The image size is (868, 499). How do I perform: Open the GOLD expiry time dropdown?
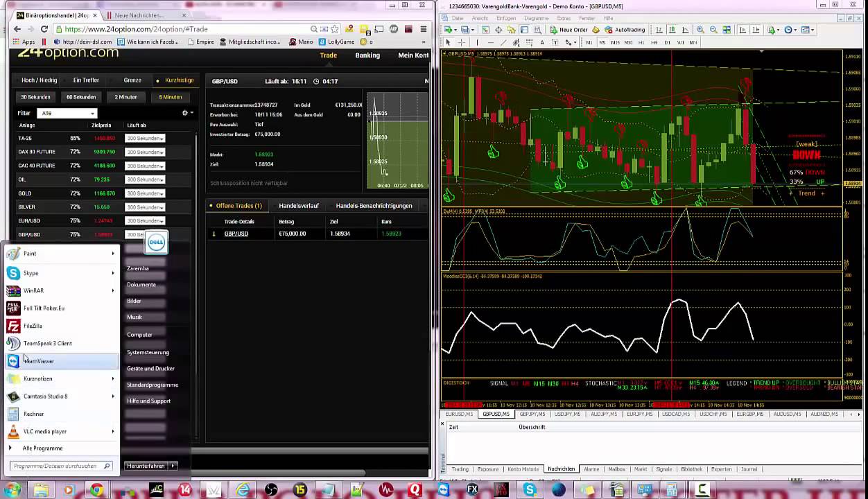click(x=145, y=193)
